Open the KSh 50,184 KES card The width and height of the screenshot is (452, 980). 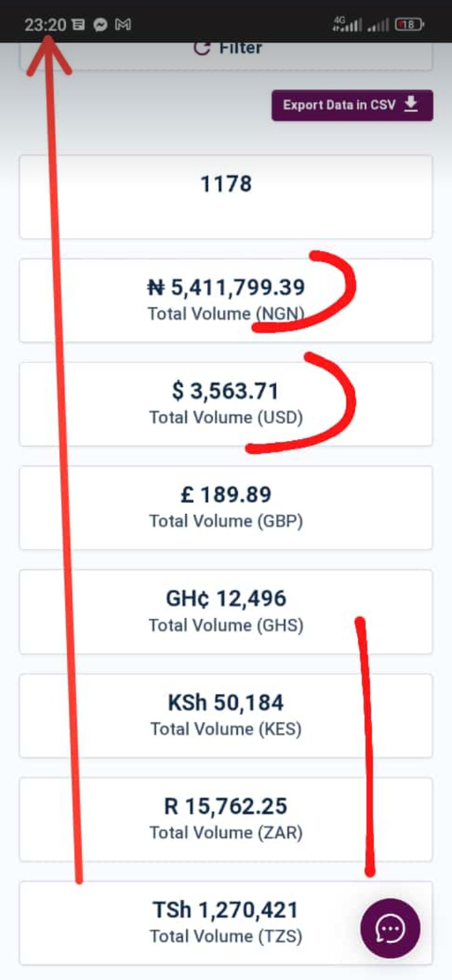pos(226,716)
